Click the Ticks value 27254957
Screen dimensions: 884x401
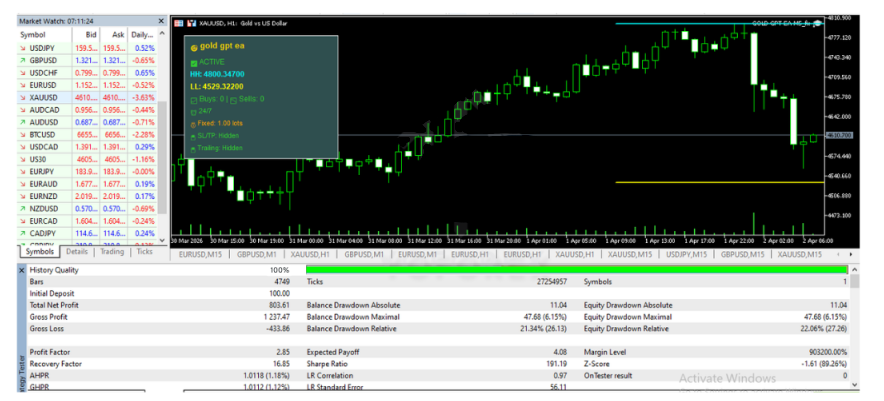pos(552,281)
